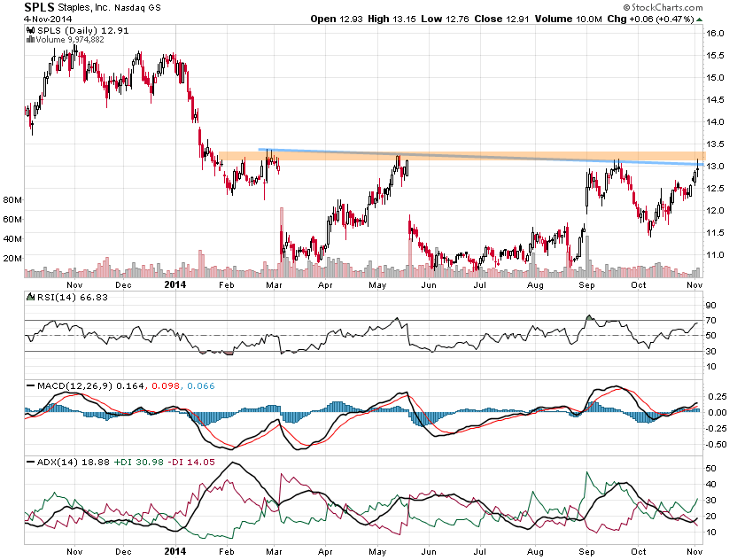Click the 0.25 label on the MACD axis

(x=718, y=397)
